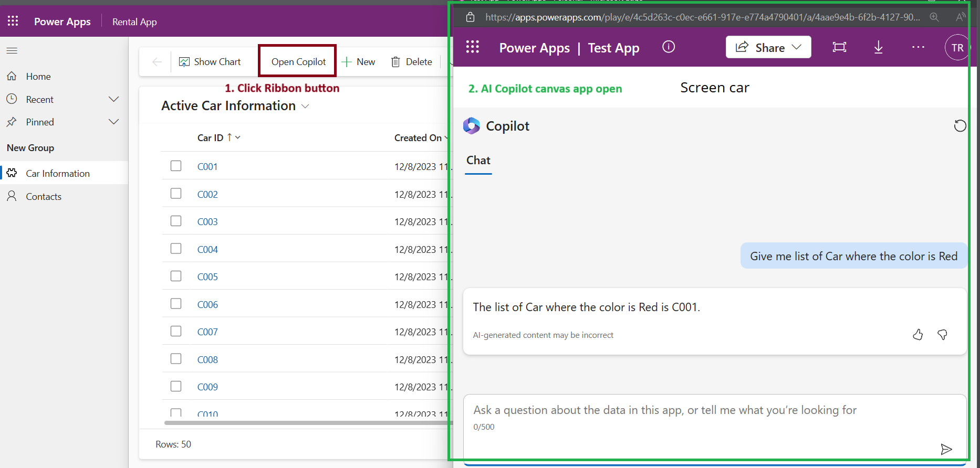Viewport: 980px width, 468px height.
Task: Reset the Copilot chat conversation
Action: tap(960, 126)
